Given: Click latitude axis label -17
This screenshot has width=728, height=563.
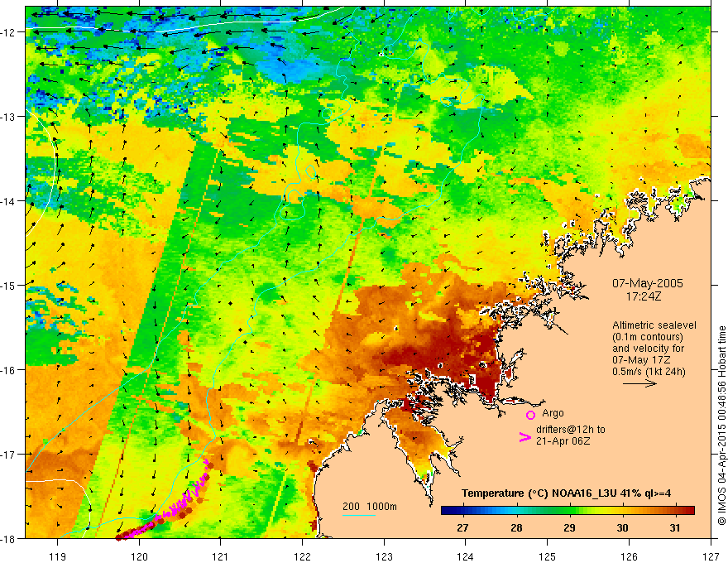Looking at the screenshot, I should (x=10, y=455).
